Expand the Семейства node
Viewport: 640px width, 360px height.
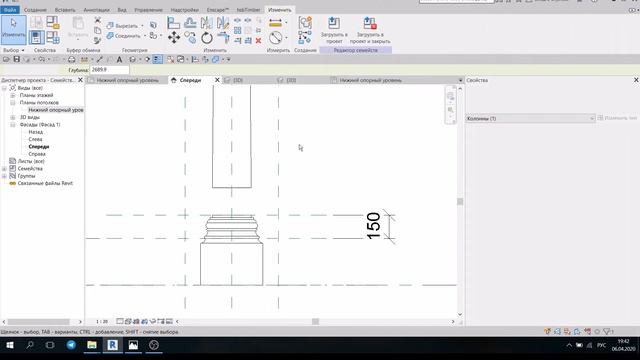pyautogui.click(x=4, y=169)
